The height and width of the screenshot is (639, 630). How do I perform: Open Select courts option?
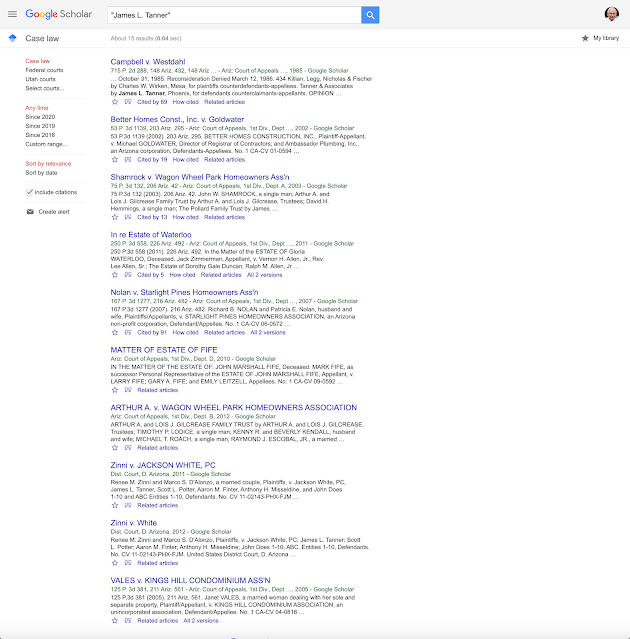tap(44, 88)
